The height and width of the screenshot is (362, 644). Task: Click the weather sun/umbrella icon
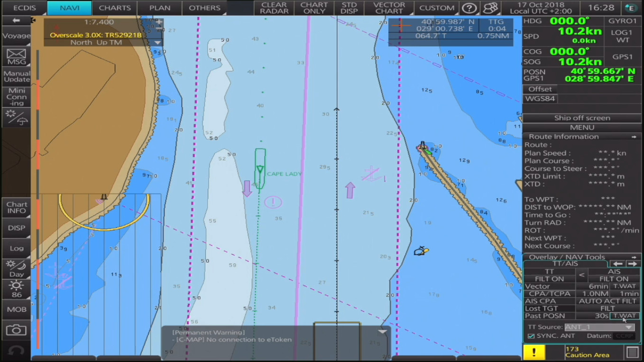coord(16,117)
